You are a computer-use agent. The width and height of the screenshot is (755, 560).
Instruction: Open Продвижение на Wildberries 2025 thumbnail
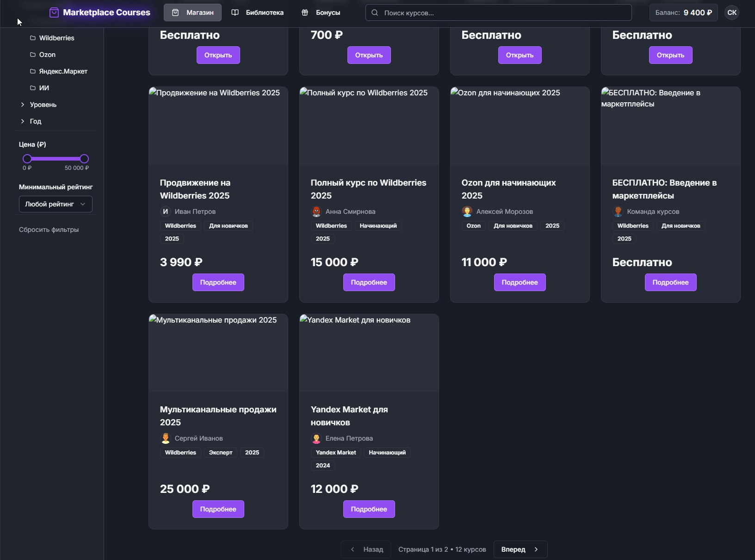click(x=218, y=126)
